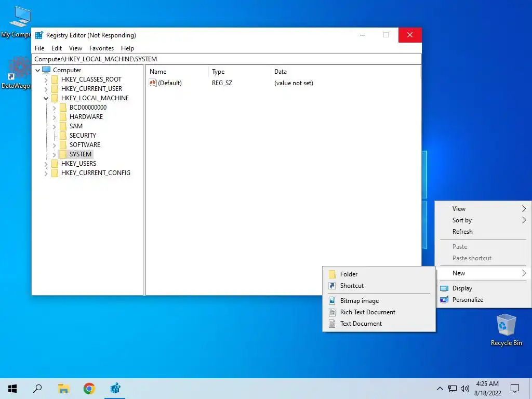Click the SECURITY folder icon
Image resolution: width=532 pixels, height=399 pixels.
pos(63,136)
